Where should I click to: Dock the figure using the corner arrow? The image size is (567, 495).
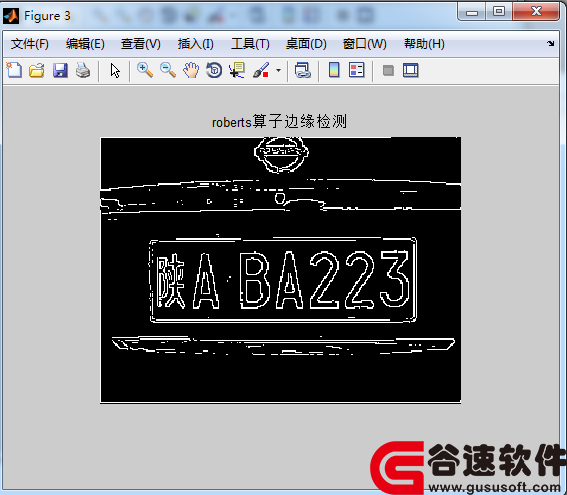550,44
